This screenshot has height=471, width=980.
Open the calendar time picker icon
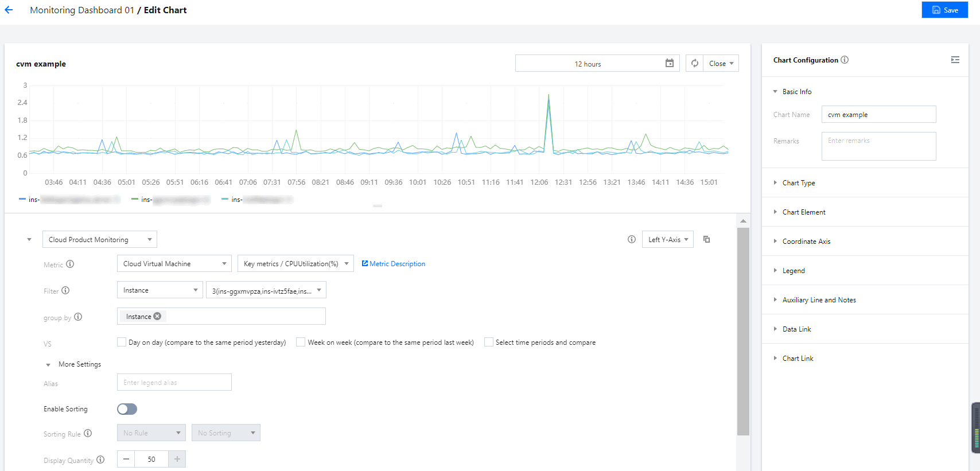click(669, 63)
